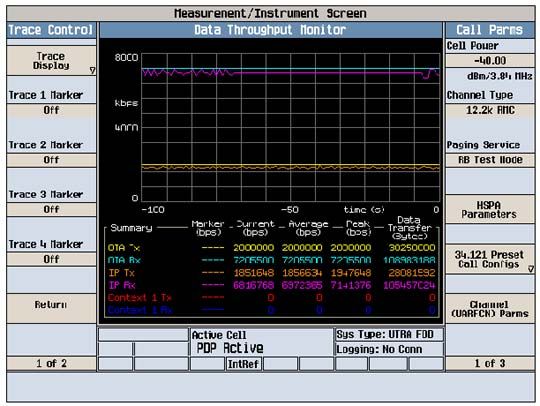Open HSPA Parameters softkey
Image resolution: width=540 pixels, height=406 pixels.
click(490, 209)
